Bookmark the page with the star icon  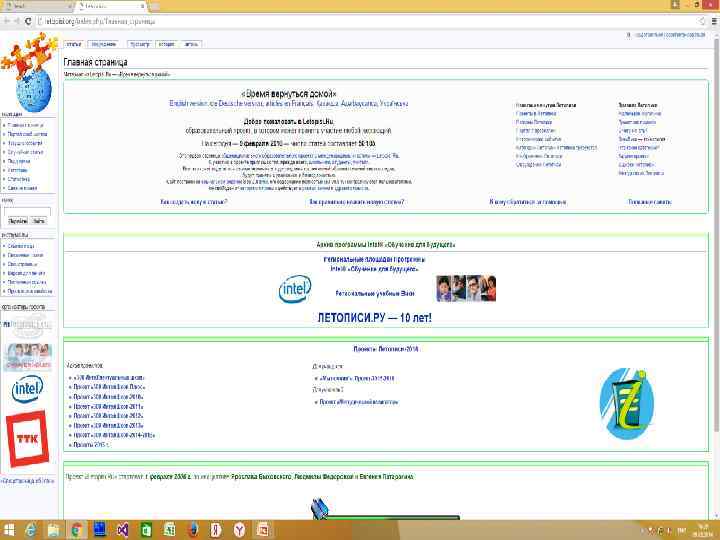(702, 21)
